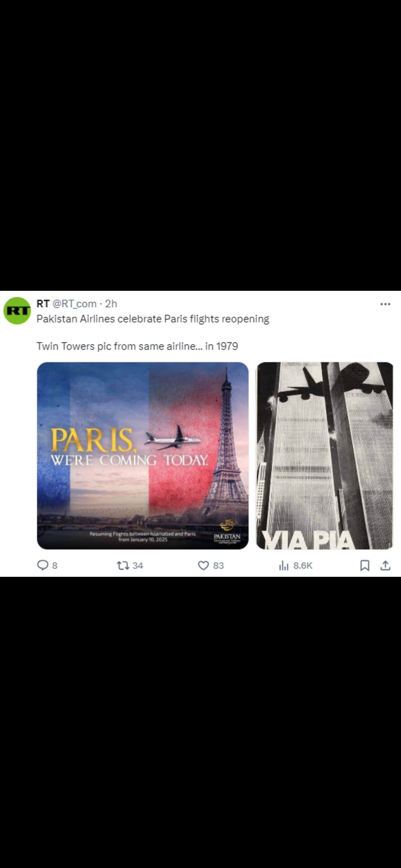Image resolution: width=401 pixels, height=868 pixels.
Task: Click the 8.6K views count
Action: click(x=303, y=565)
